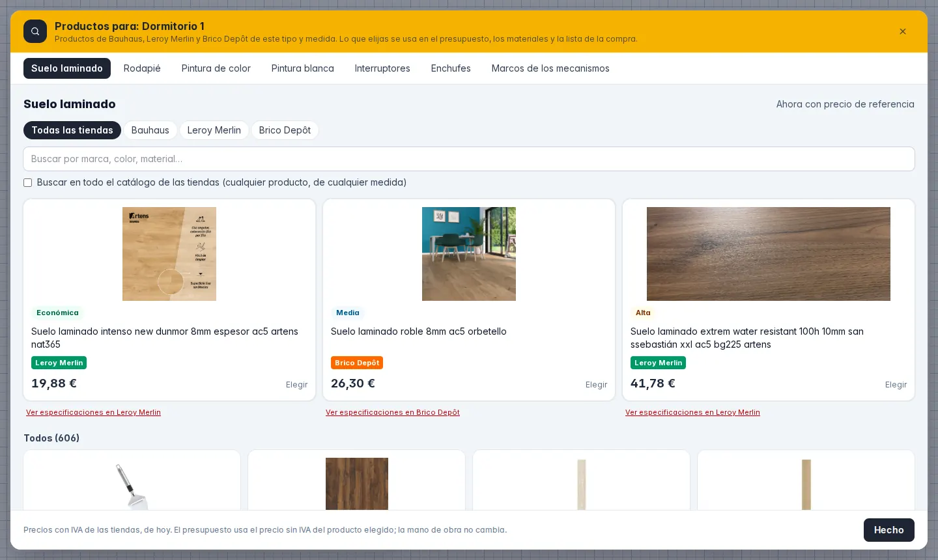Click the Media tier badge
Screen dimensions: 938x560
[x=348, y=313]
